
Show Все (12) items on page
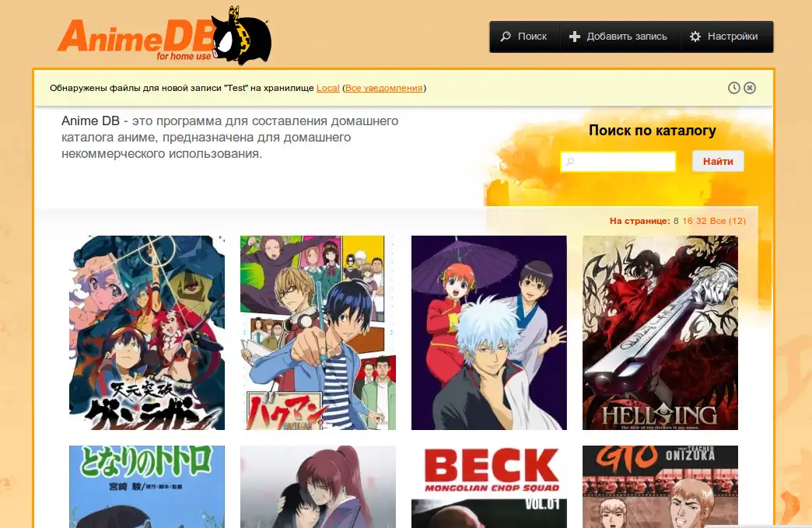[x=727, y=221]
